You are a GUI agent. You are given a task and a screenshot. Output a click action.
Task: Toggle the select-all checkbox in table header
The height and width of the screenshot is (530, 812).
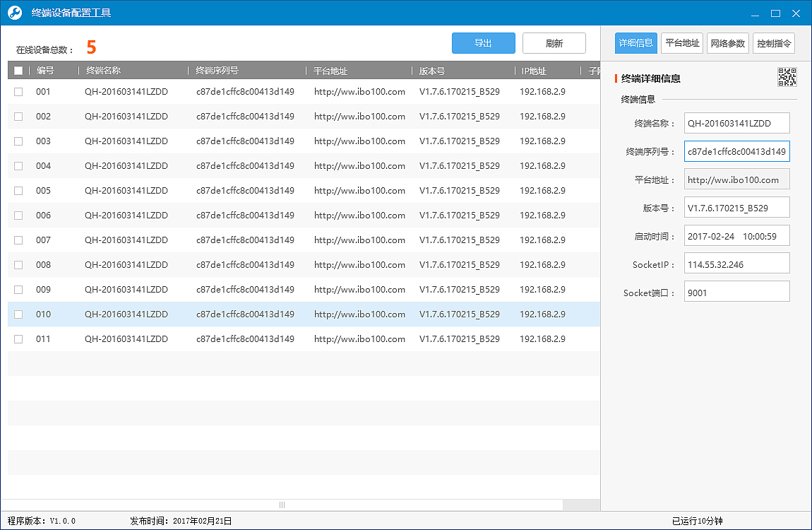18,71
